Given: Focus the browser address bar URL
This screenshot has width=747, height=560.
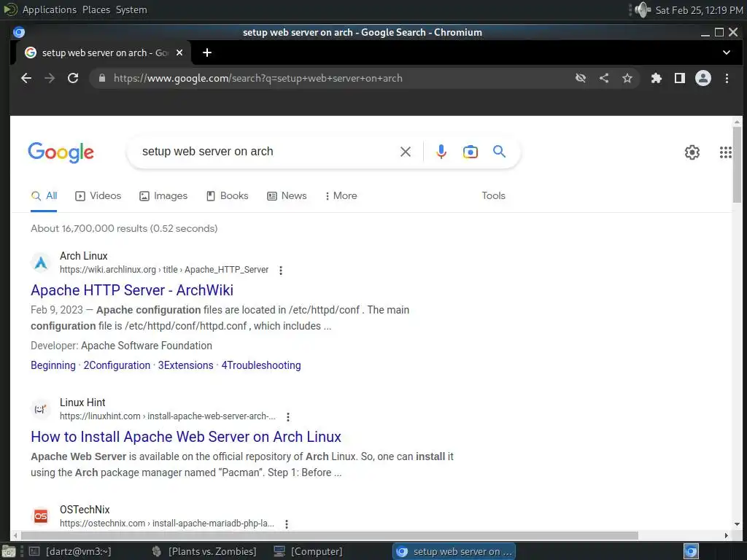Looking at the screenshot, I should point(258,78).
